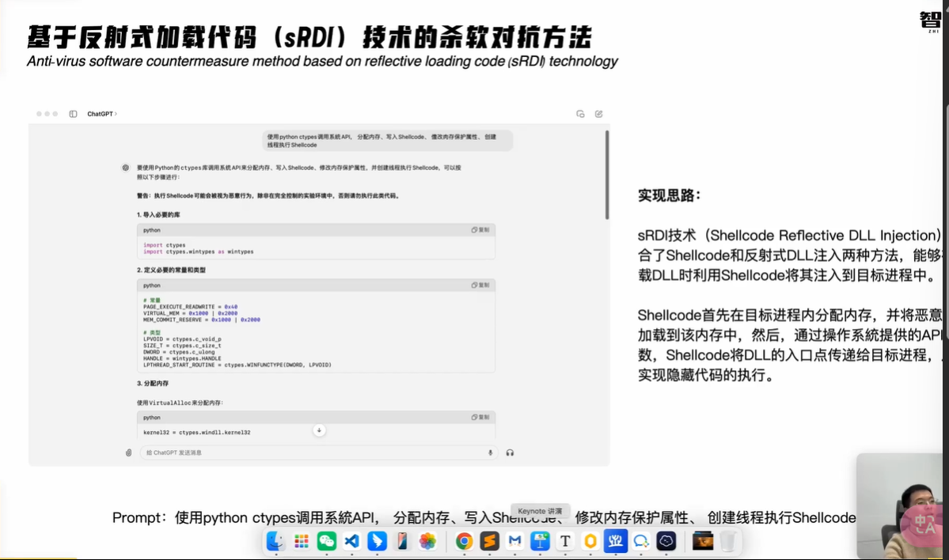
Task: Activate the microphone dictation icon
Action: point(490,452)
